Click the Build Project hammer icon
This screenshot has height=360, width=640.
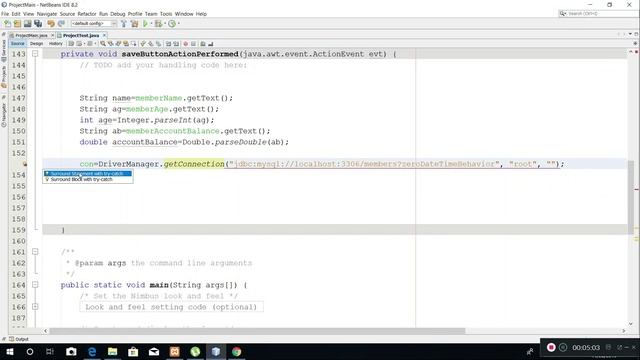click(x=124, y=24)
